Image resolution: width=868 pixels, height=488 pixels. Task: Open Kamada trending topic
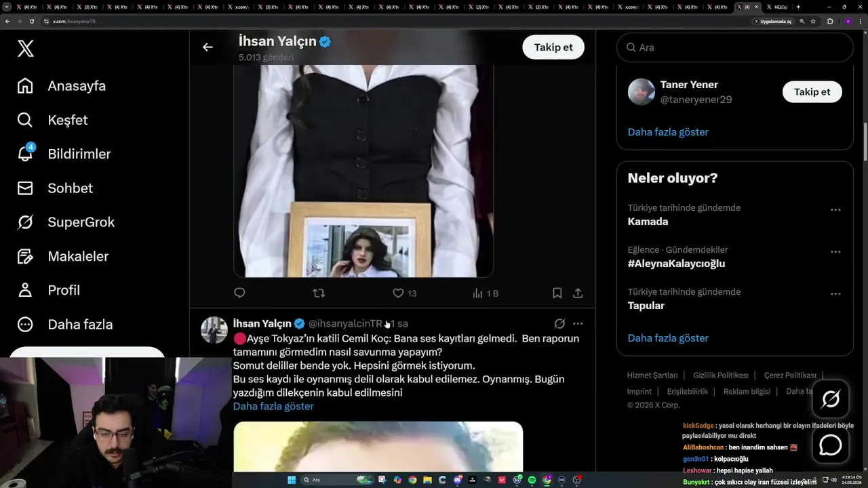648,222
